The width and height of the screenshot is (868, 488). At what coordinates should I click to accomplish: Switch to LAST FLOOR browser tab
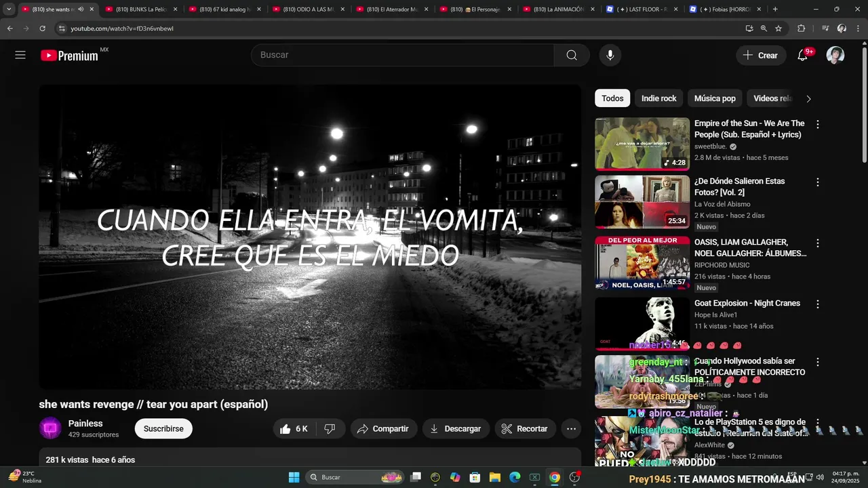pos(642,9)
